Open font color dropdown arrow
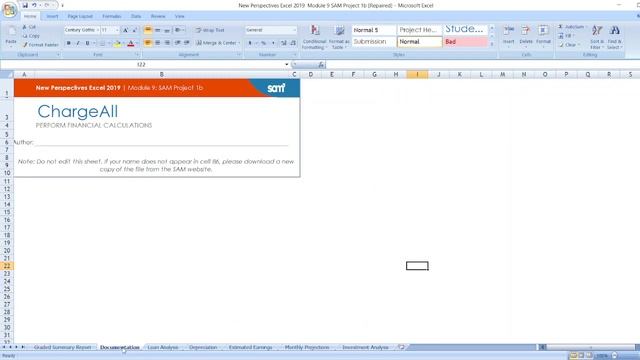Image resolution: width=640 pixels, height=360 pixels. tap(137, 43)
